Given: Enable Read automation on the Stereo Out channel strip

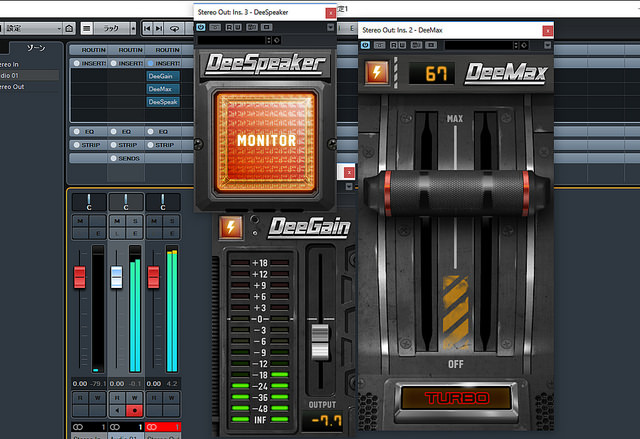Looking at the screenshot, I should coord(154,398).
